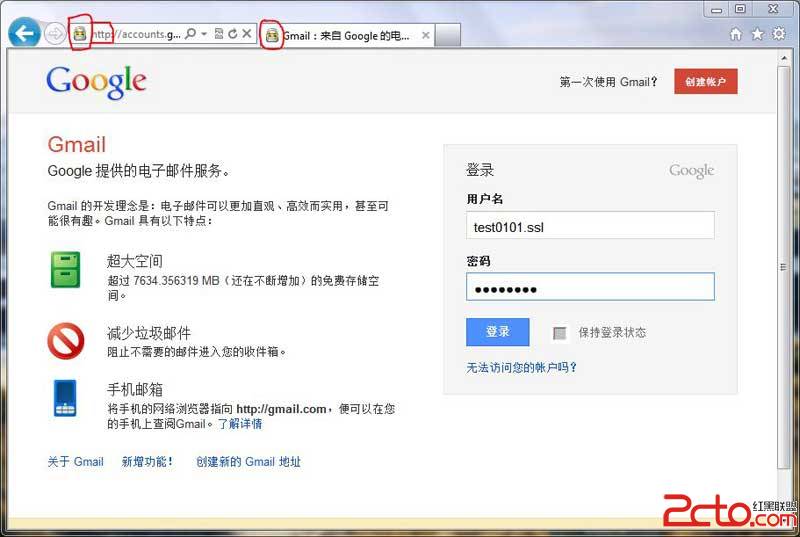Click the 密码 password field

pos(590,287)
